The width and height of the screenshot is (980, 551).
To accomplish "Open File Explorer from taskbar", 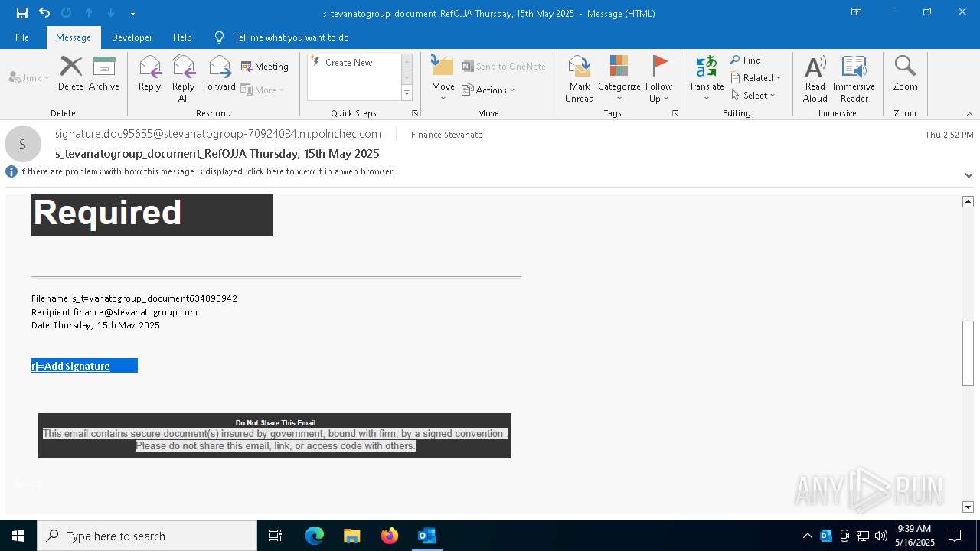I will coord(352,536).
